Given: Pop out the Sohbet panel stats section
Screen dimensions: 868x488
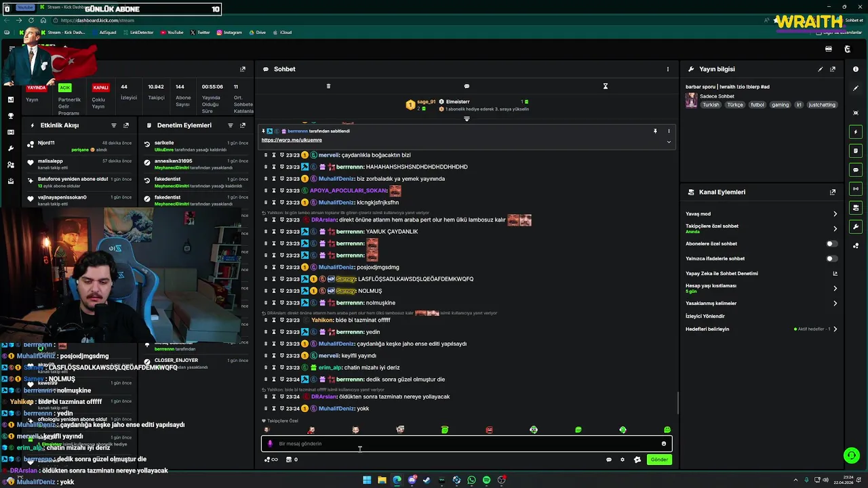Looking at the screenshot, I should click(x=243, y=69).
